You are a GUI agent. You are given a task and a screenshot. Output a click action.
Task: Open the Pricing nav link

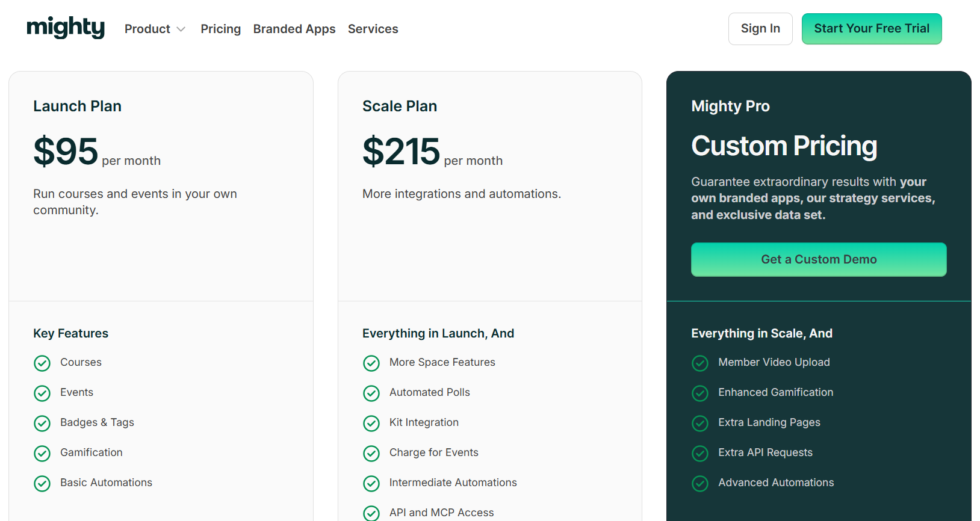coord(220,29)
